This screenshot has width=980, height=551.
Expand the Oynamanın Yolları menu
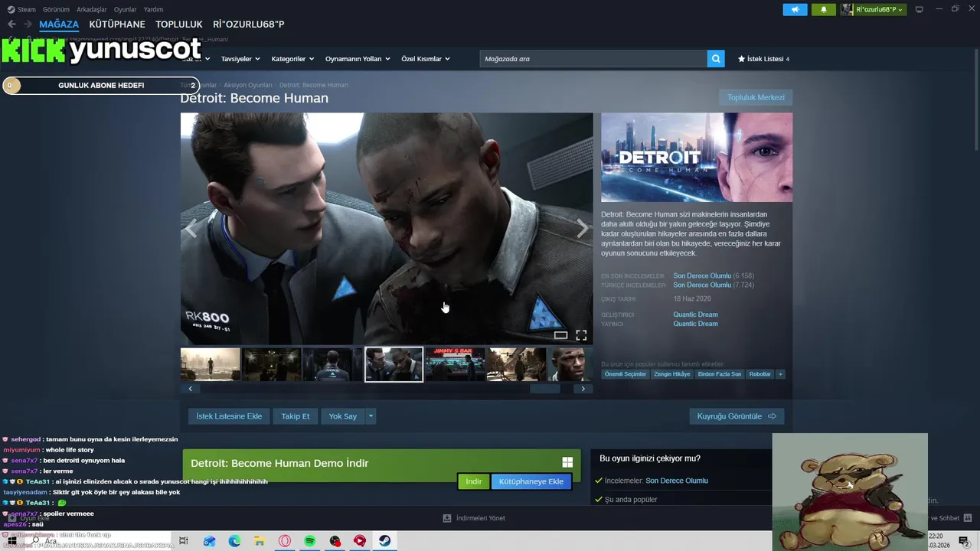(358, 59)
